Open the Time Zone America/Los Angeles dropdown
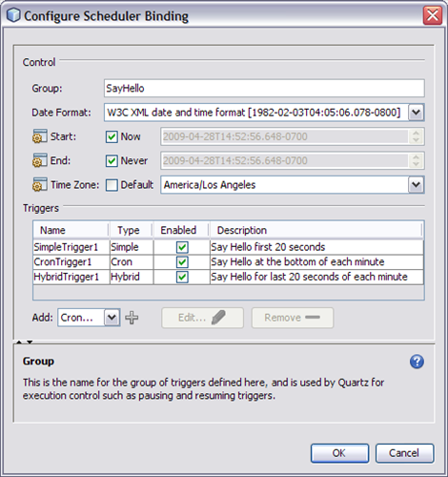This screenshot has height=477, width=448. [417, 185]
